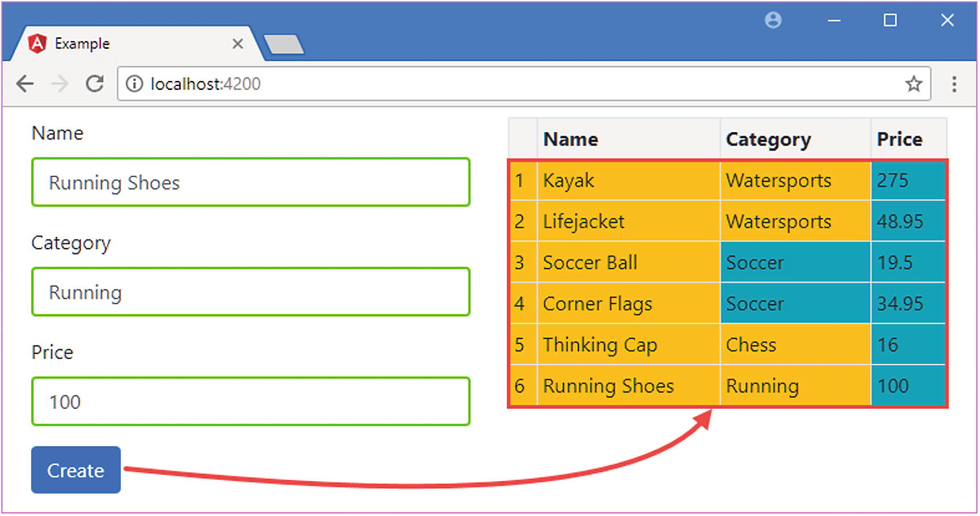This screenshot has height=516, width=980.
Task: Open a new tab with the new tab button
Action: pos(284,44)
